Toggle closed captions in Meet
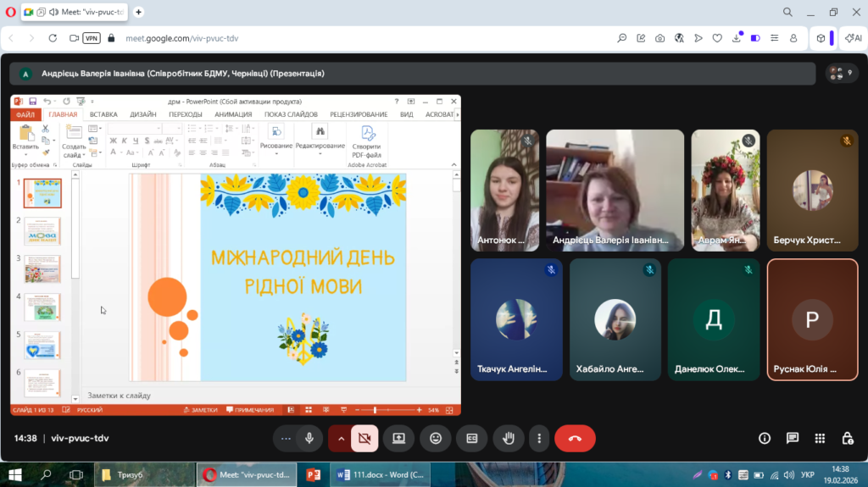Image resolution: width=868 pixels, height=487 pixels. click(x=471, y=438)
